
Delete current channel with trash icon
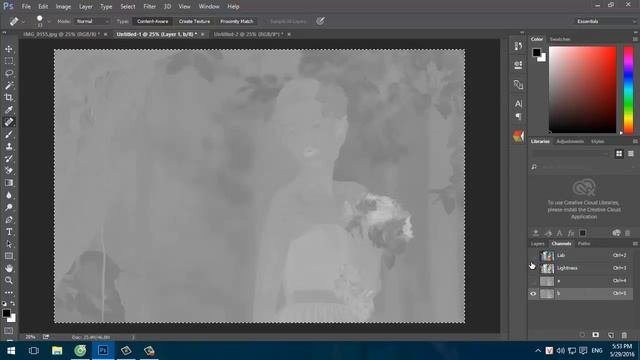tap(624, 335)
